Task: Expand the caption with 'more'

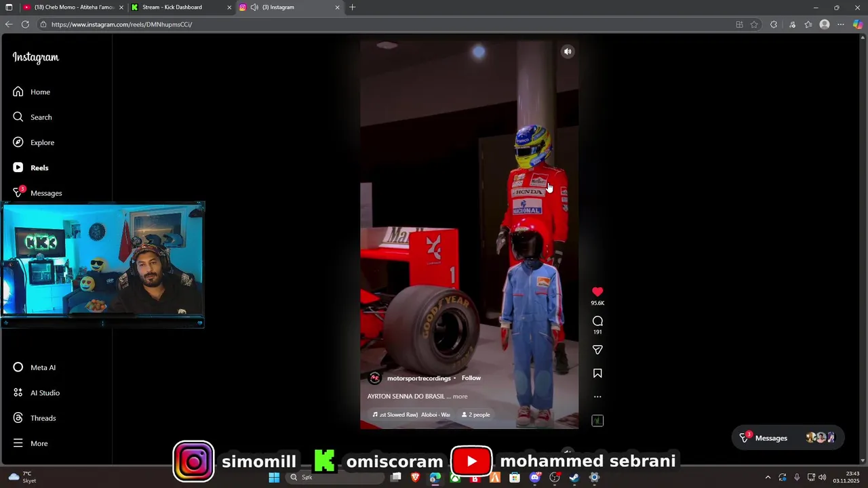Action: (460, 396)
